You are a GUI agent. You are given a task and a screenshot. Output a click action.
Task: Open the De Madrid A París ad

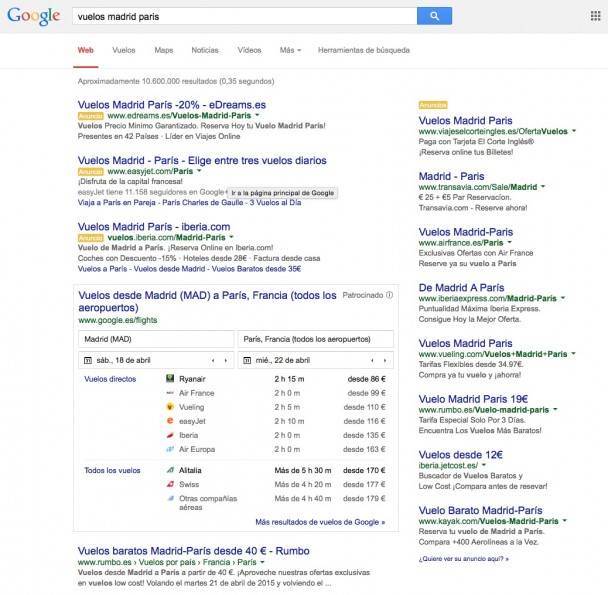click(x=461, y=287)
